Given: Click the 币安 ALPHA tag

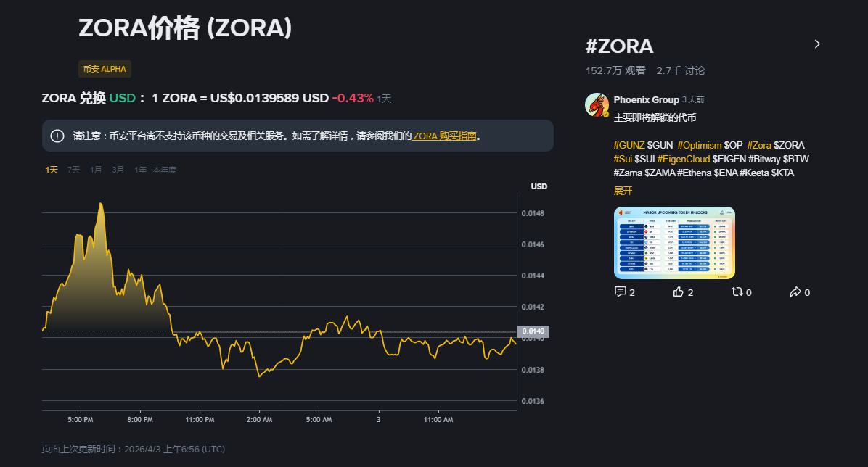Looking at the screenshot, I should [x=105, y=69].
